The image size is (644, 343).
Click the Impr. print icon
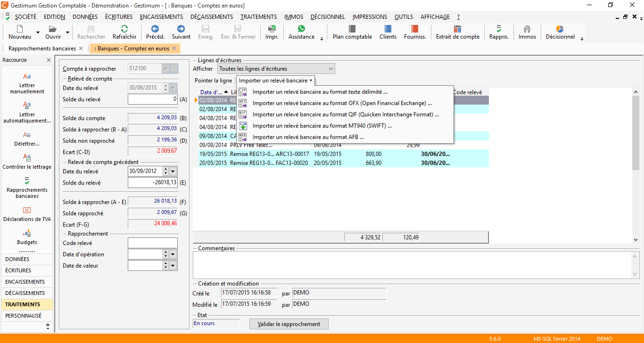point(272,29)
